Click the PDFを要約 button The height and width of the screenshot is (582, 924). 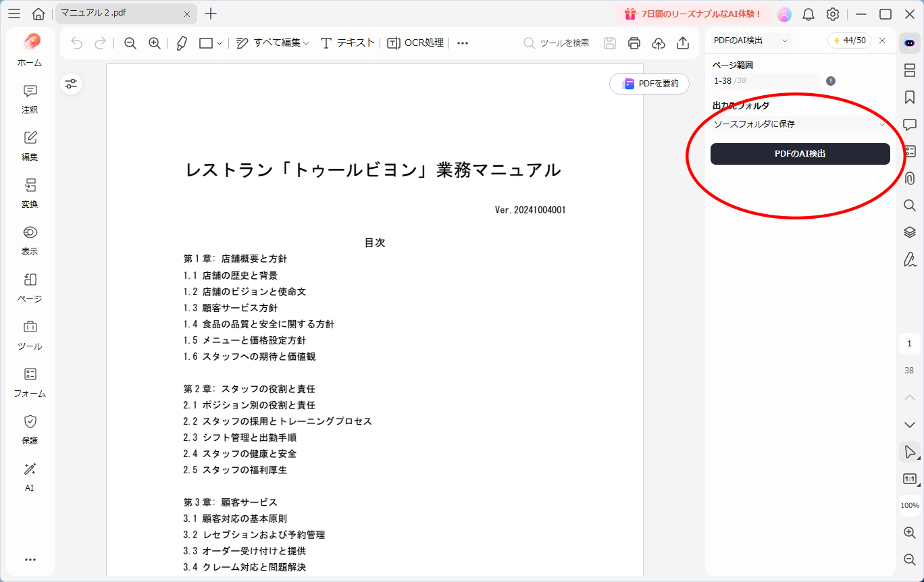click(x=648, y=83)
